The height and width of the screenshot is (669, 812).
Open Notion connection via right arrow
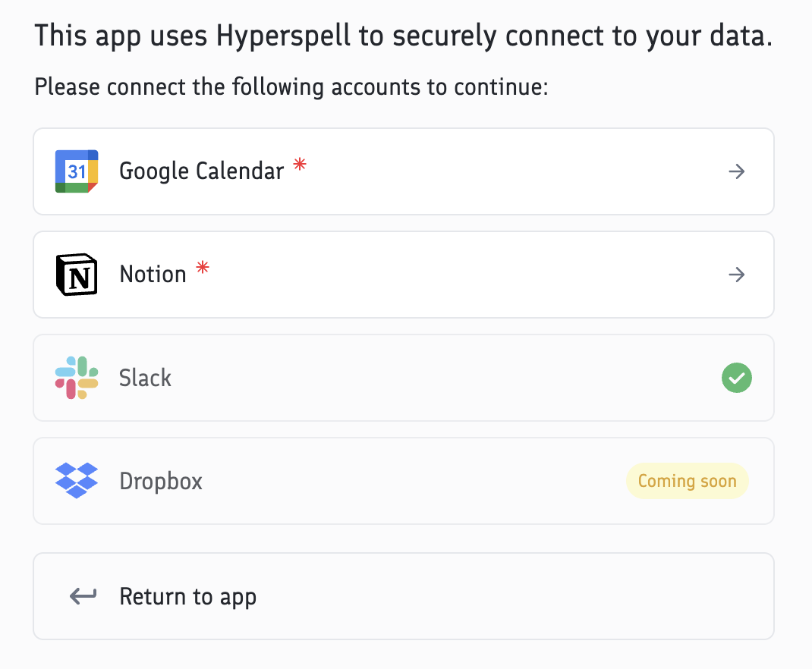click(736, 275)
